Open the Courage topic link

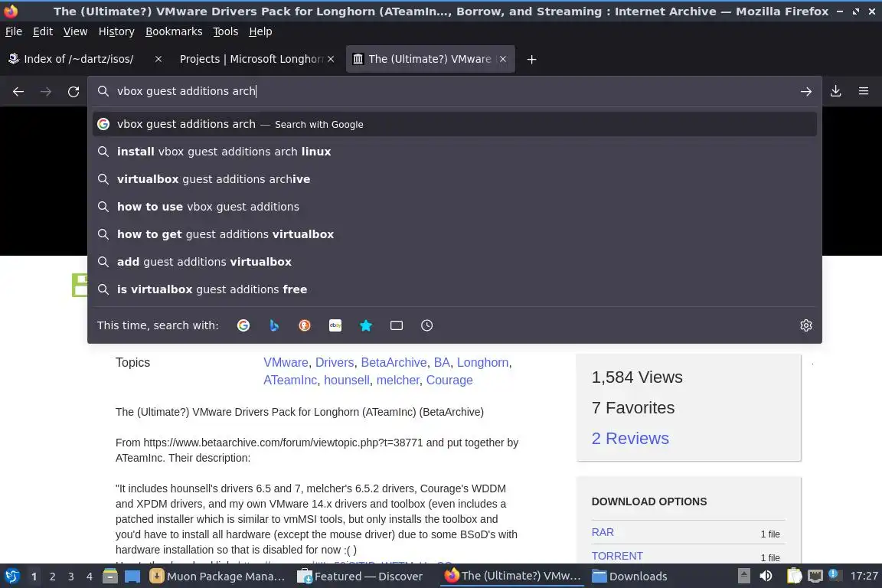[x=449, y=380]
